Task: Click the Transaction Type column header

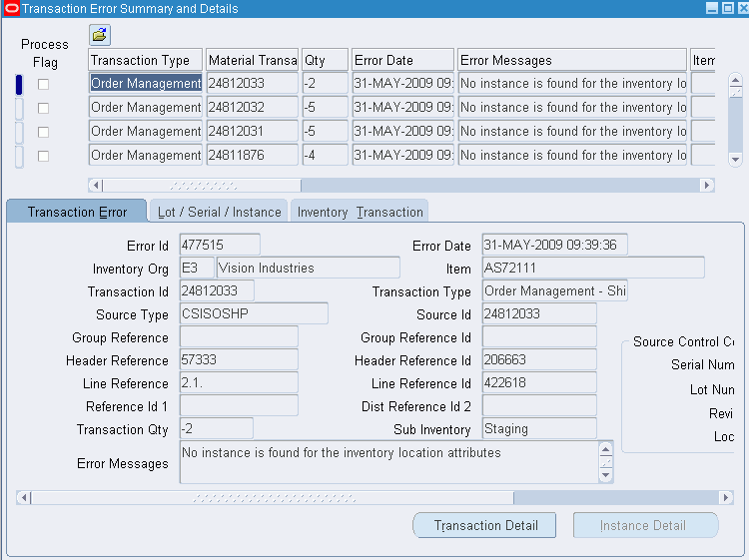Action: click(x=145, y=60)
